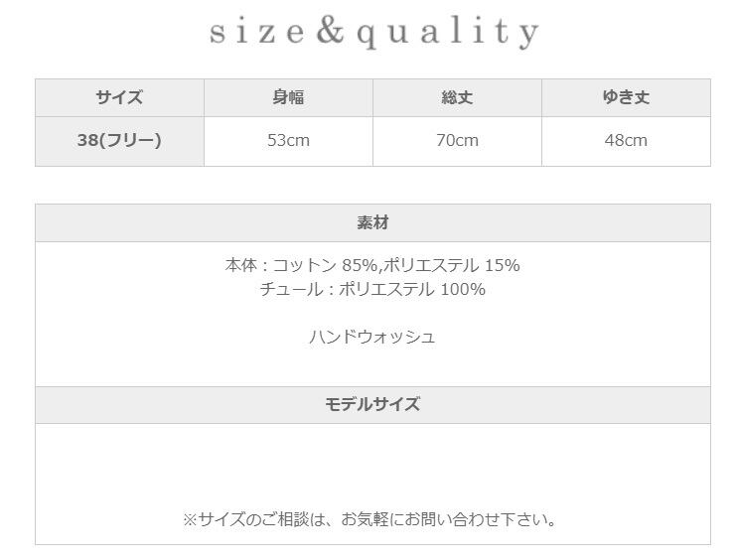
Task: Click the ハンドウォッシュ care instruction
Action: (x=372, y=337)
